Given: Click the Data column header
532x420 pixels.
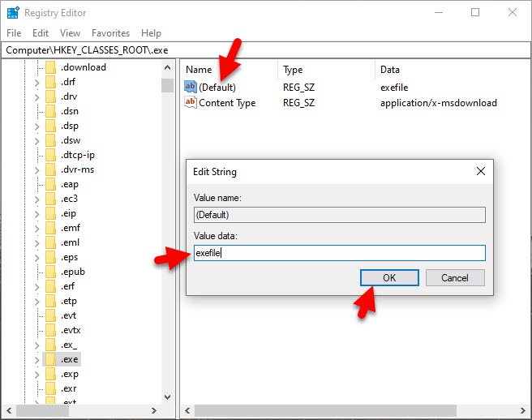Looking at the screenshot, I should 389,70.
